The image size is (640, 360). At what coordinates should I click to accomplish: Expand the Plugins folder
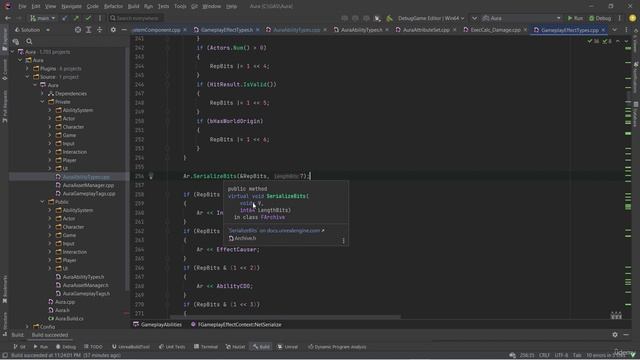pyautogui.click(x=27, y=69)
